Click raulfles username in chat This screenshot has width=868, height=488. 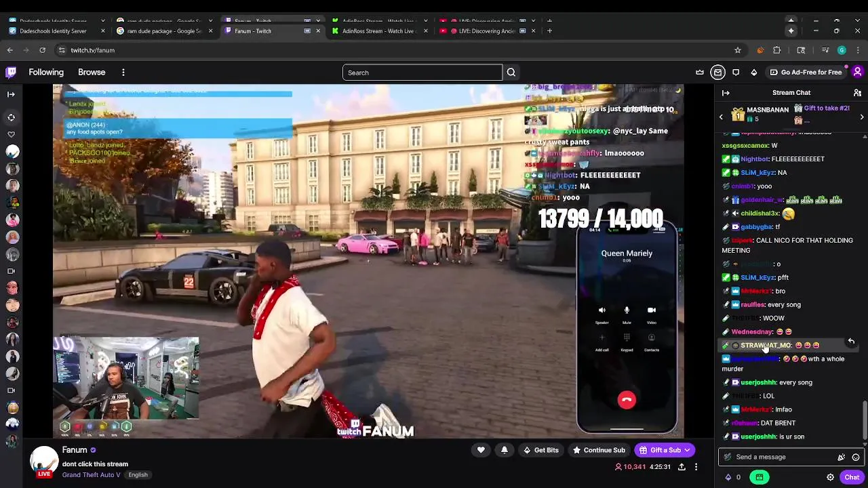click(752, 305)
